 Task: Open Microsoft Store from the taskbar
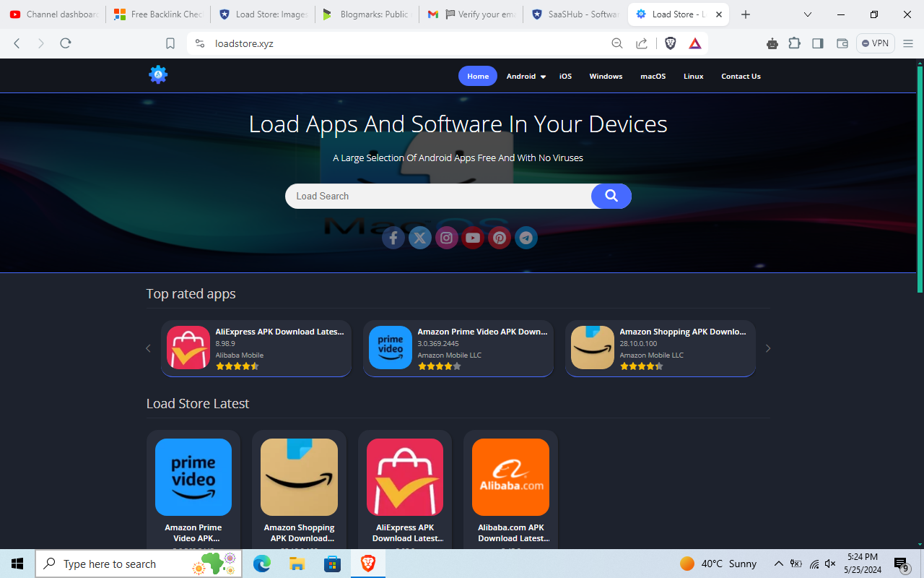coord(332,564)
